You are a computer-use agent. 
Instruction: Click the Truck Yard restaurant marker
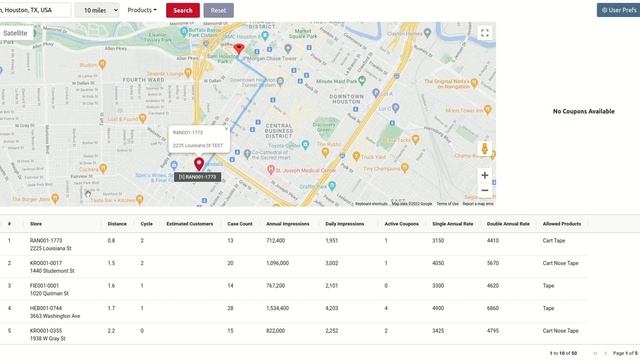click(356, 156)
